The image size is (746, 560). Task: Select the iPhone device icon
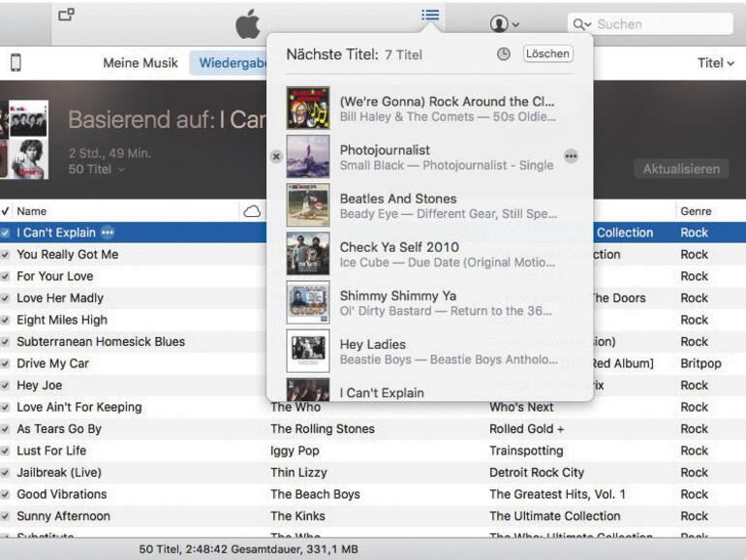(x=16, y=62)
